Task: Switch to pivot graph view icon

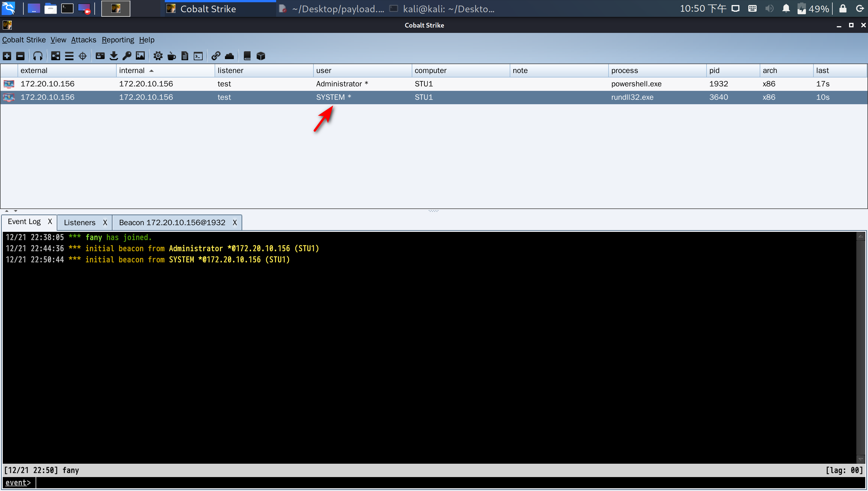Action: [56, 56]
